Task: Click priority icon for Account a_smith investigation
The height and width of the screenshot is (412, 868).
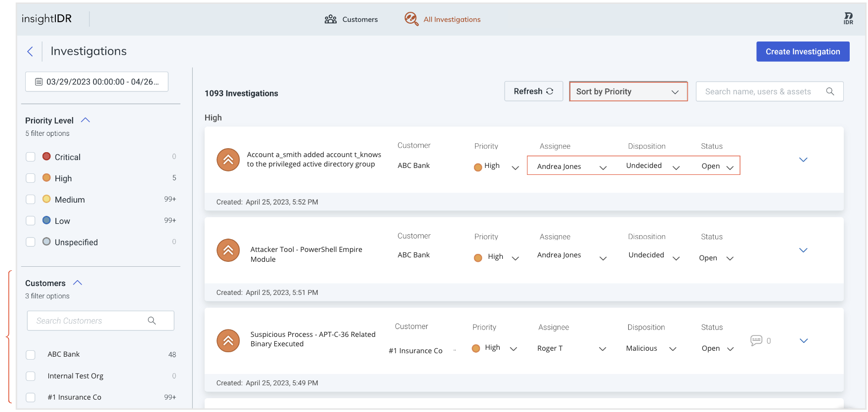Action: coord(228,160)
